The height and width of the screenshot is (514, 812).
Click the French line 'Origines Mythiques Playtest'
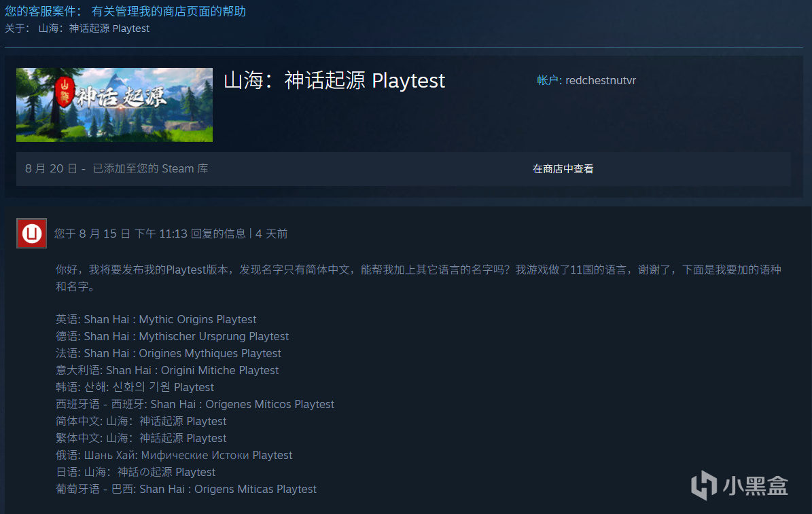(x=210, y=354)
